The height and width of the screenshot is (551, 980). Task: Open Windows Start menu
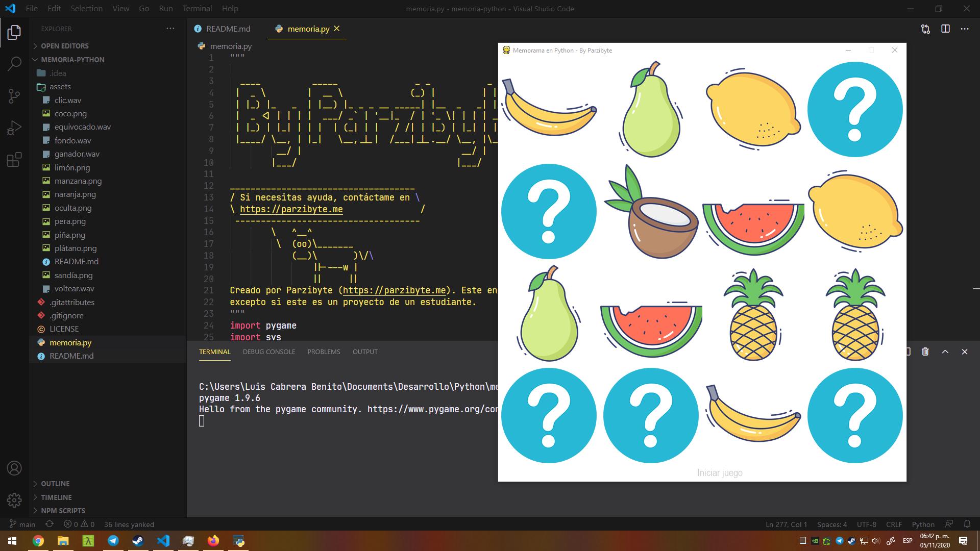[x=12, y=541]
